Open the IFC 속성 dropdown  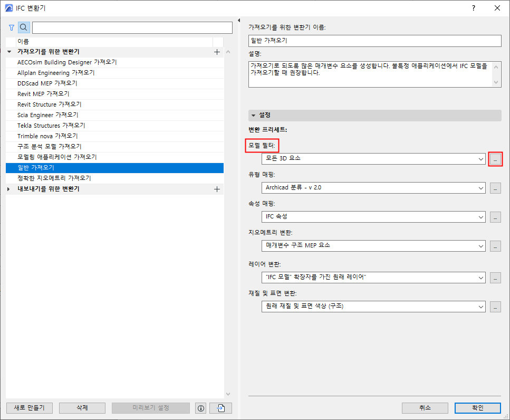point(373,217)
